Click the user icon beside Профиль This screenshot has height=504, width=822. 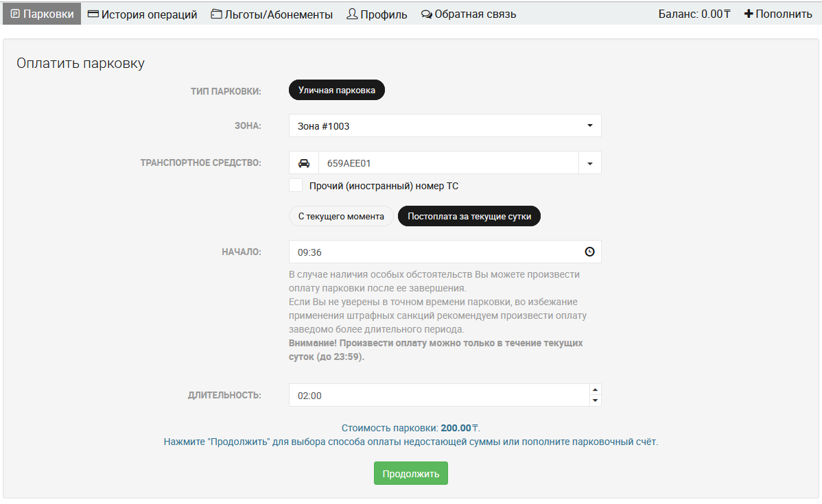click(x=352, y=14)
